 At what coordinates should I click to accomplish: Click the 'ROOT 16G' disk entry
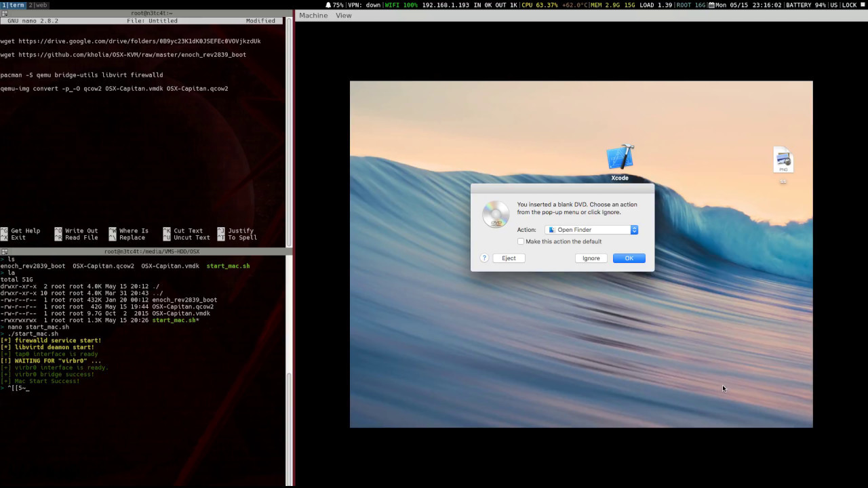click(691, 5)
